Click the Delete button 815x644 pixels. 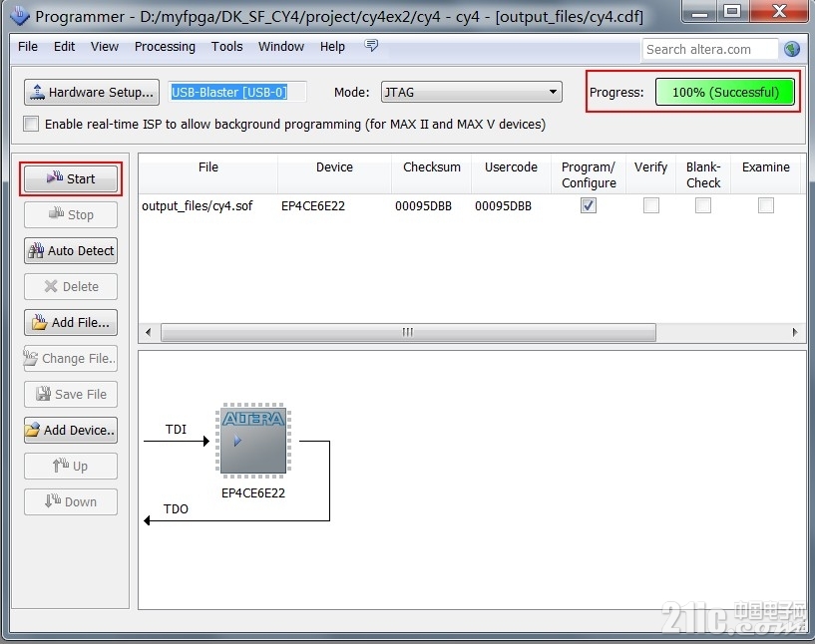(71, 287)
